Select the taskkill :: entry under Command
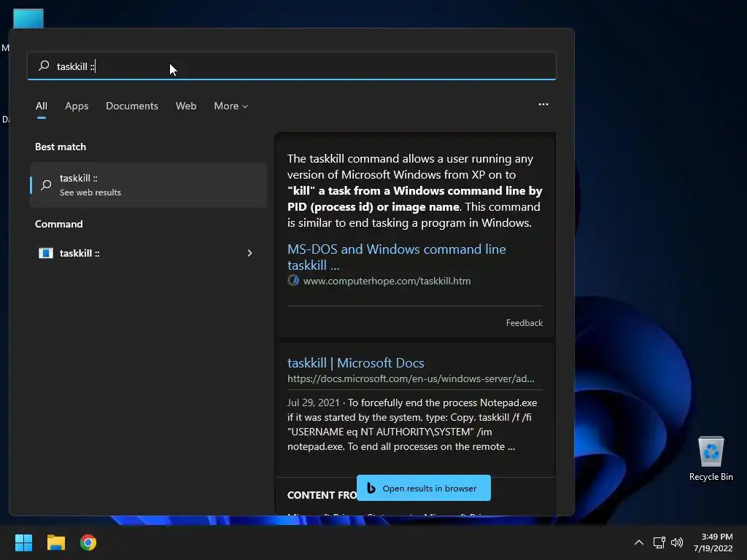747x560 pixels. pos(148,253)
